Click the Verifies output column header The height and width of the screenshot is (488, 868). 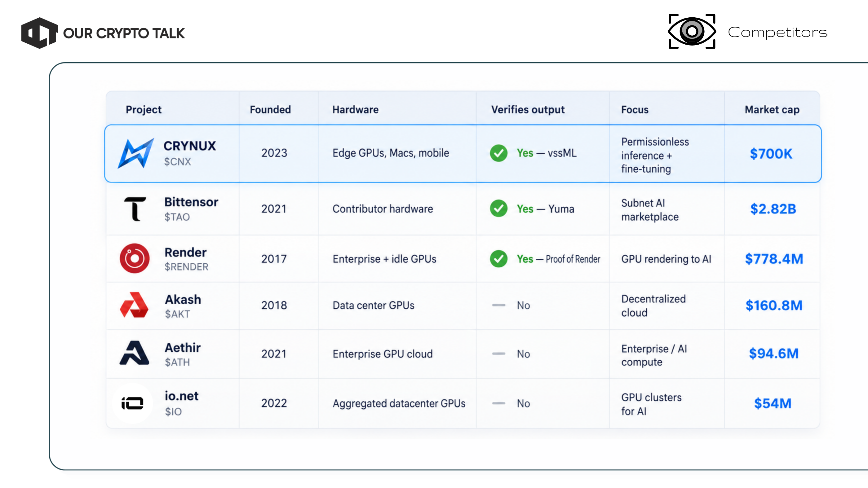(x=528, y=110)
